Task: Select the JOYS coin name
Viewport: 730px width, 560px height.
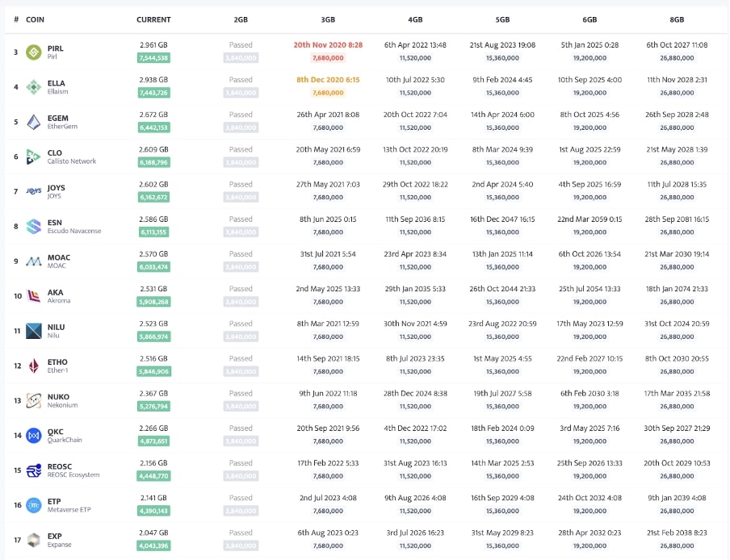Action: 56,188
